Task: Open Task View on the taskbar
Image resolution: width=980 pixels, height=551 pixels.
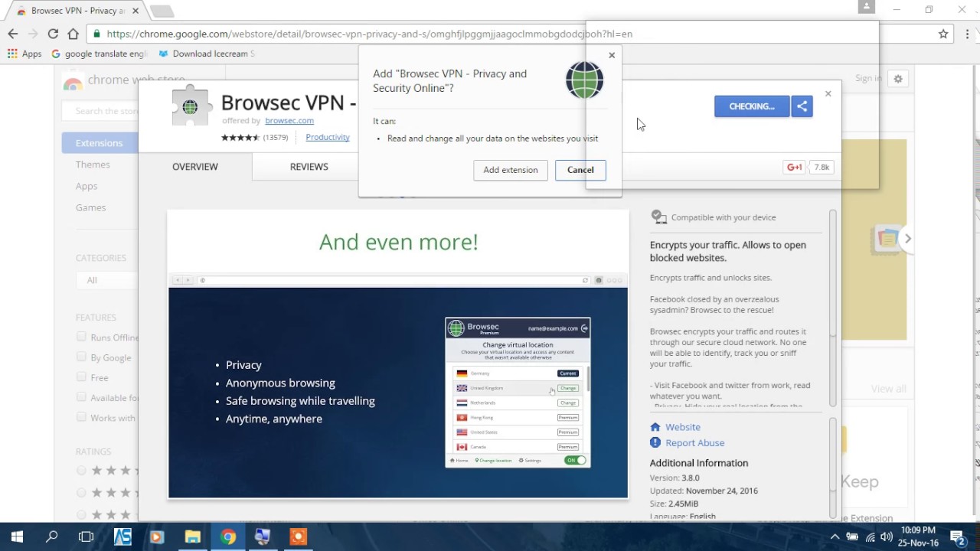Action: 87,536
